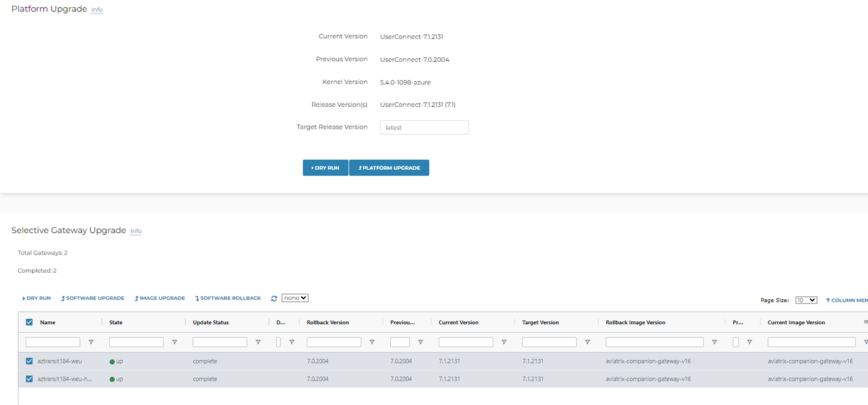The height and width of the screenshot is (405, 868).
Task: Open filter icon for Rollback Image Version column
Action: tap(714, 342)
